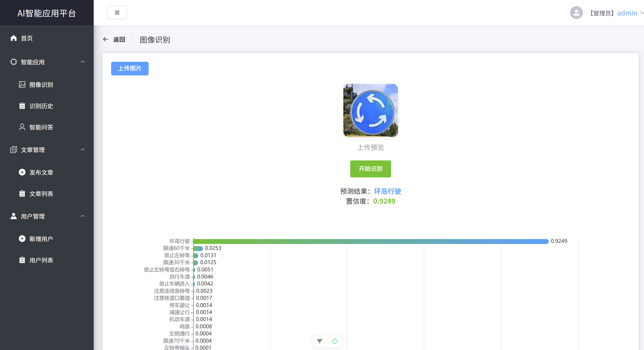Open 识别历史 via its history icon
Screen dimensions: 644x350
pos(22,106)
